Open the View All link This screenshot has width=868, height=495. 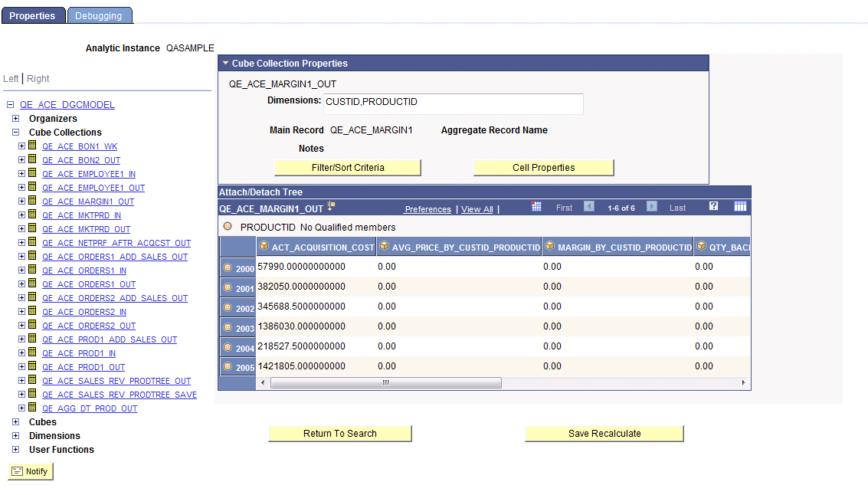pyautogui.click(x=477, y=208)
